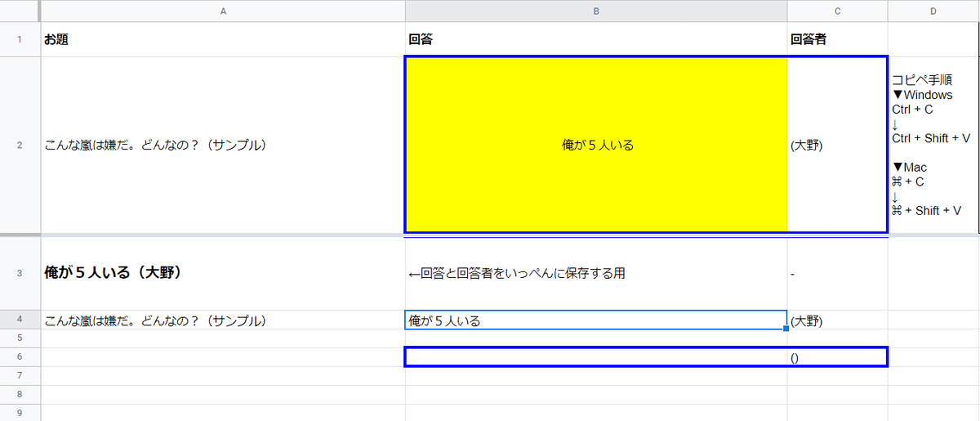Select row 4 cell こんな嵐は嫌だ。どんなの？
Image resolution: width=980 pixels, height=421 pixels.
pyautogui.click(x=223, y=320)
